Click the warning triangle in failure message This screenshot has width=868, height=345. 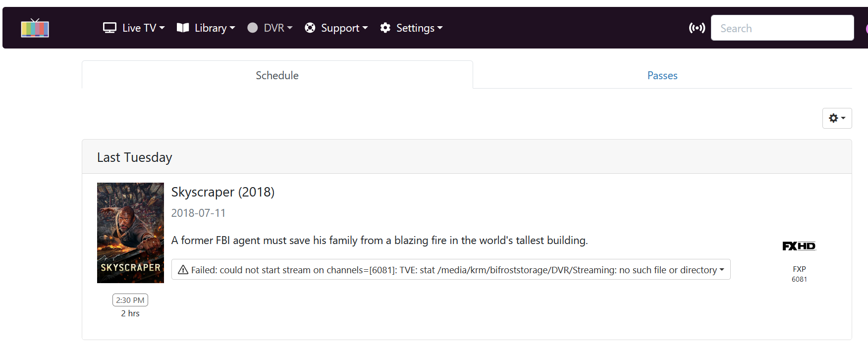(183, 270)
